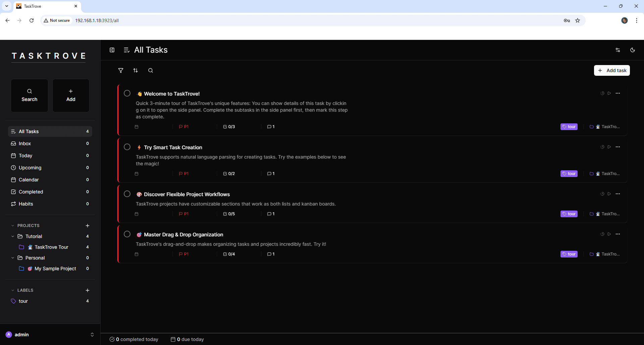Collapse the PROJECTS section

pyautogui.click(x=13, y=226)
